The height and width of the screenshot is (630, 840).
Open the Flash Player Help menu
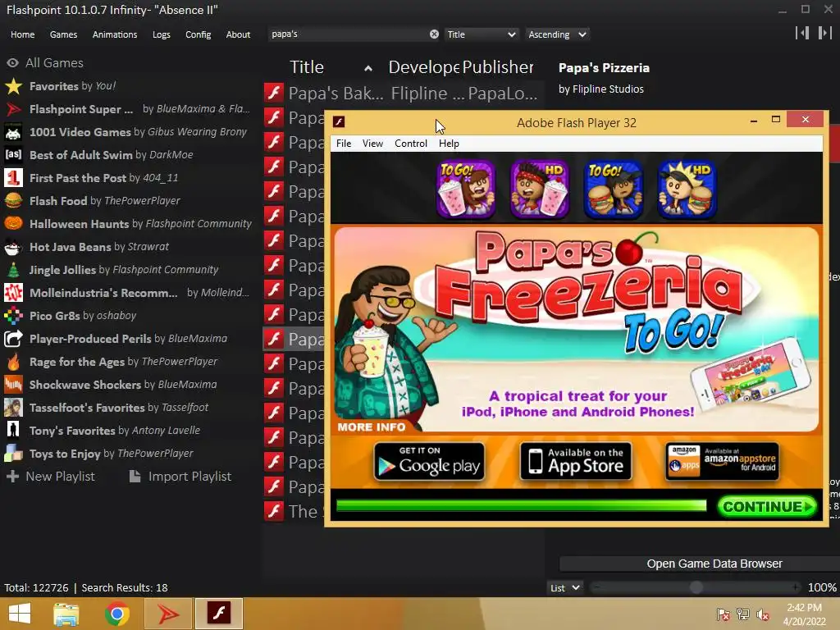449,144
